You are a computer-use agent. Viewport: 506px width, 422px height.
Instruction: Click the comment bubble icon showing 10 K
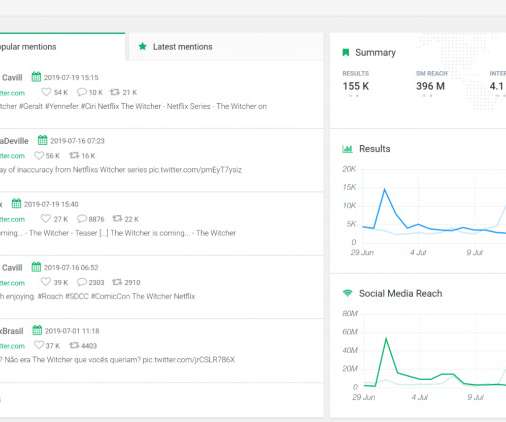[81, 92]
